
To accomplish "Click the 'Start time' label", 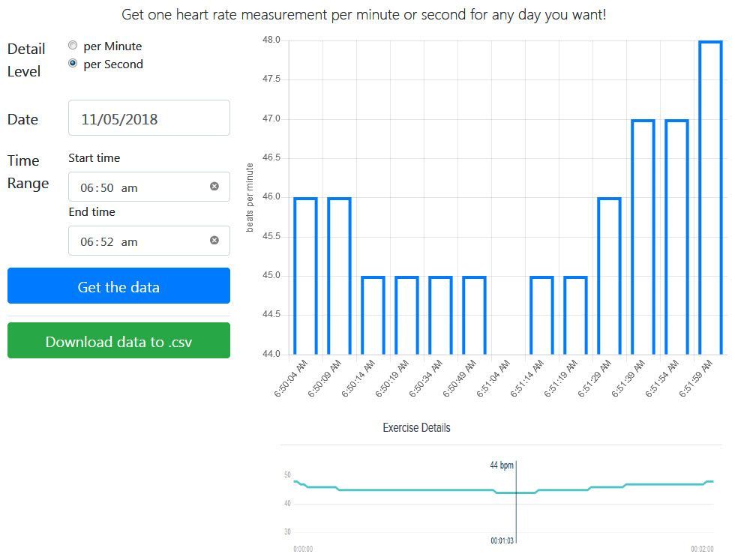I will pos(94,158).
